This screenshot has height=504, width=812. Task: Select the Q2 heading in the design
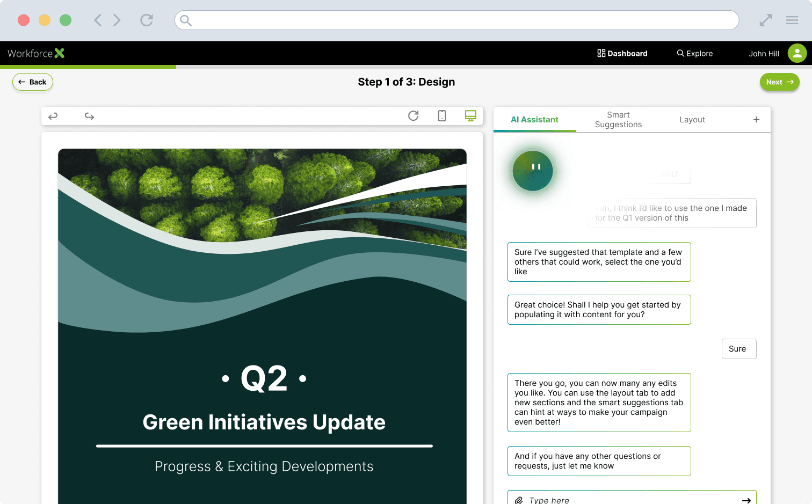[x=264, y=378]
